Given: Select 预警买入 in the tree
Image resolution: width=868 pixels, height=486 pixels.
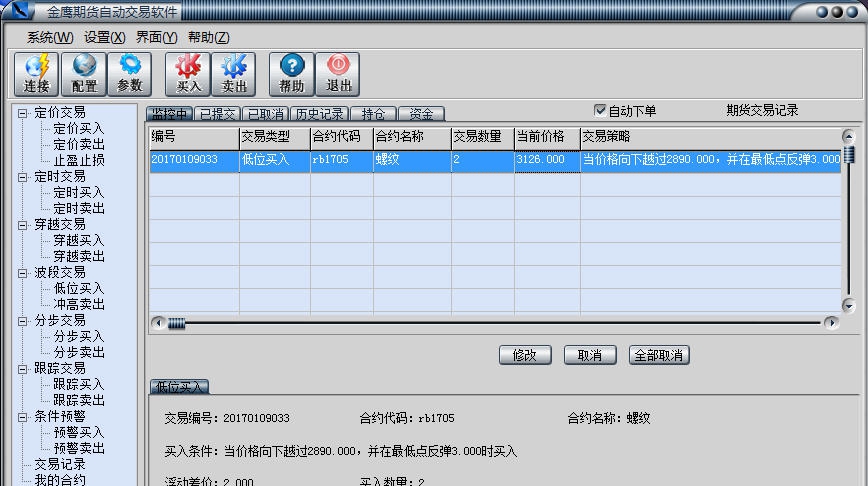Looking at the screenshot, I should click(79, 432).
